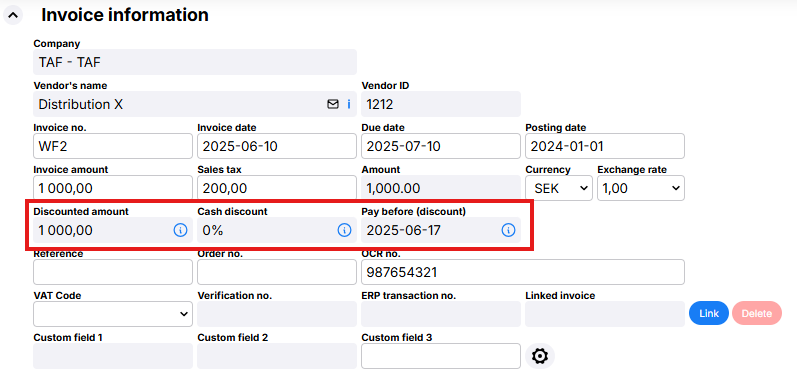The width and height of the screenshot is (797, 374).
Task: Click the Posting date input
Action: point(605,146)
